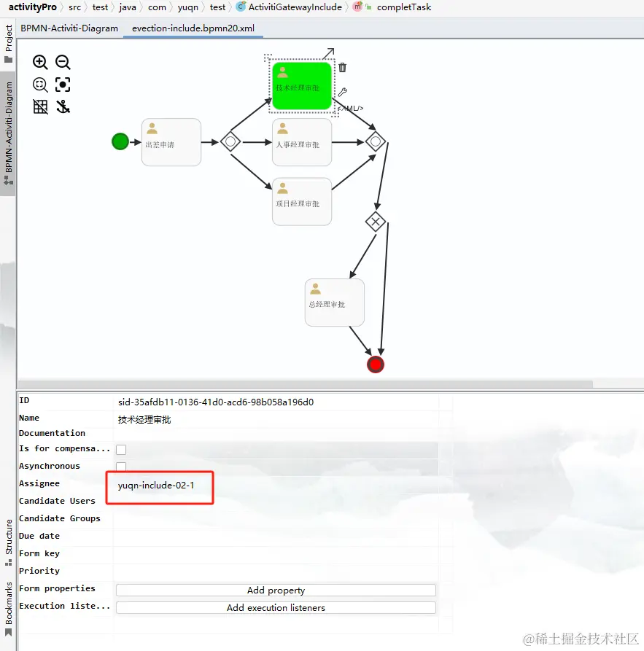Click the Candidate Groups field
The image size is (644, 651).
pyautogui.click(x=276, y=519)
